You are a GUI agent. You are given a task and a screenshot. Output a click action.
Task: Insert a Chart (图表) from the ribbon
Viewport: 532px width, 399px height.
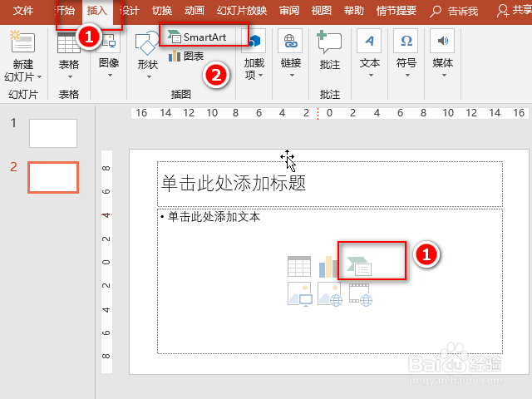[x=186, y=56]
